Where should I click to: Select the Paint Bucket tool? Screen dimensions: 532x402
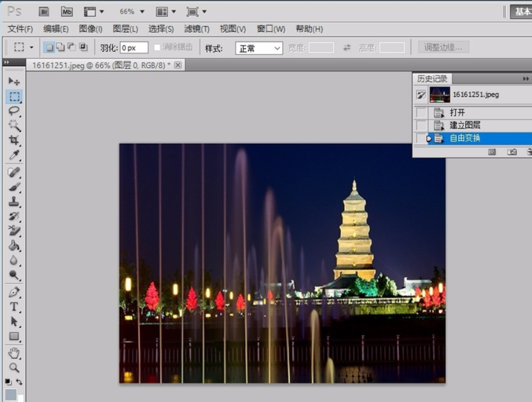coord(14,245)
